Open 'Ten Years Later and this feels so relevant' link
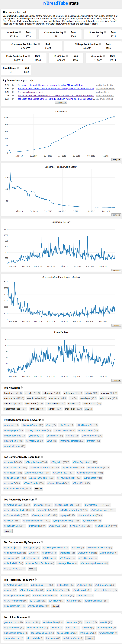 pos(50,85)
